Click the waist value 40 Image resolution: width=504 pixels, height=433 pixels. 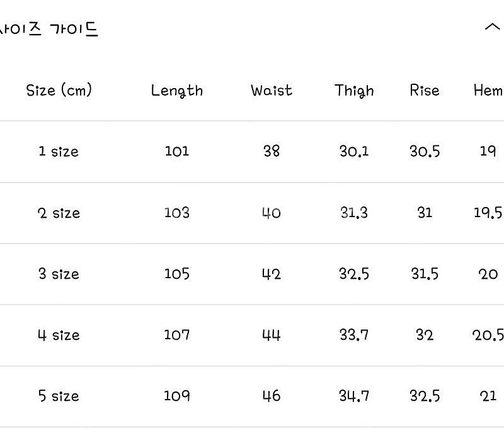pyautogui.click(x=272, y=213)
